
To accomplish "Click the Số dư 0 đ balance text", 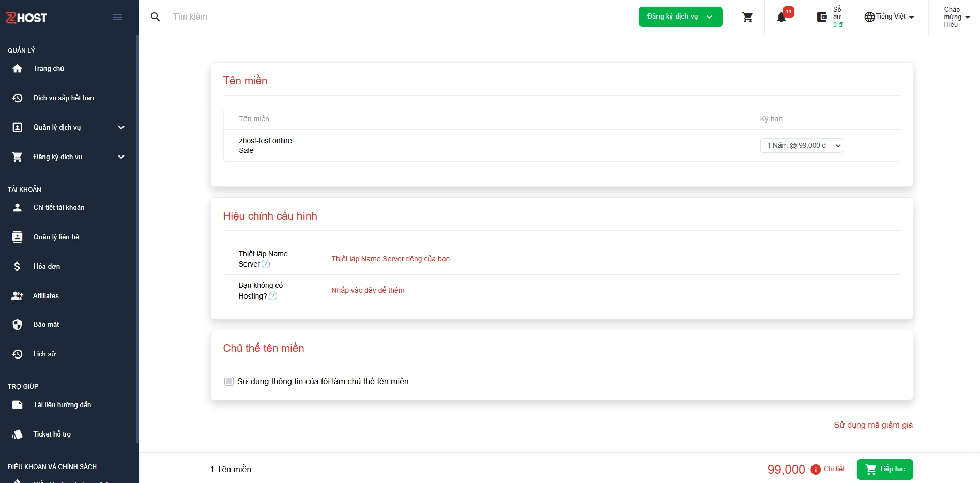I will coord(837,17).
